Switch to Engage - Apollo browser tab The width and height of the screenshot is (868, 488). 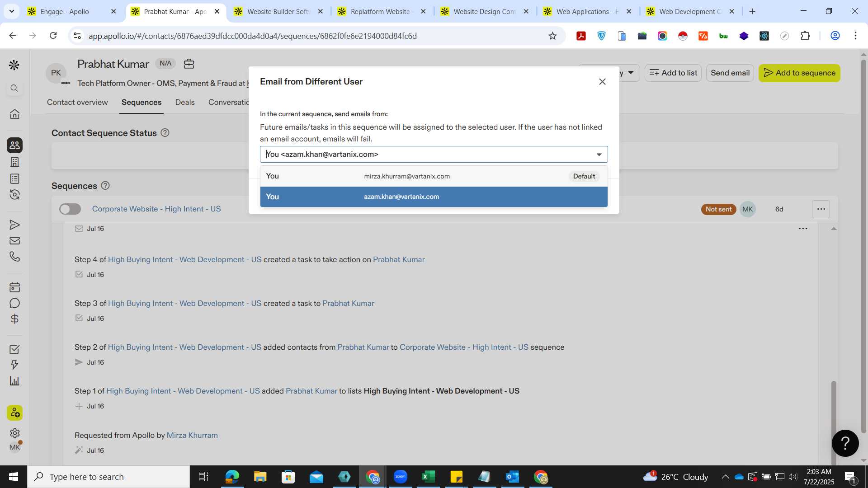click(72, 11)
